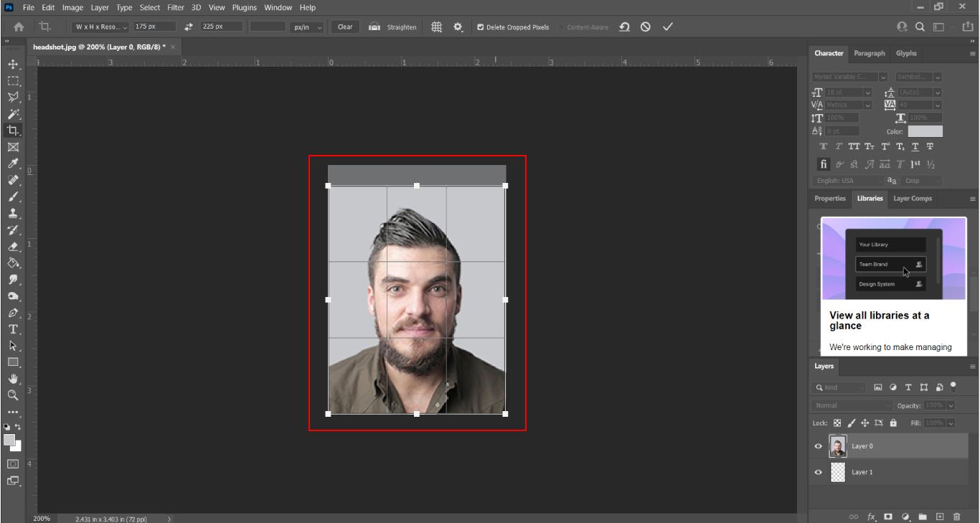The height and width of the screenshot is (523, 980).
Task: Select the Frame tool
Action: pos(13,147)
